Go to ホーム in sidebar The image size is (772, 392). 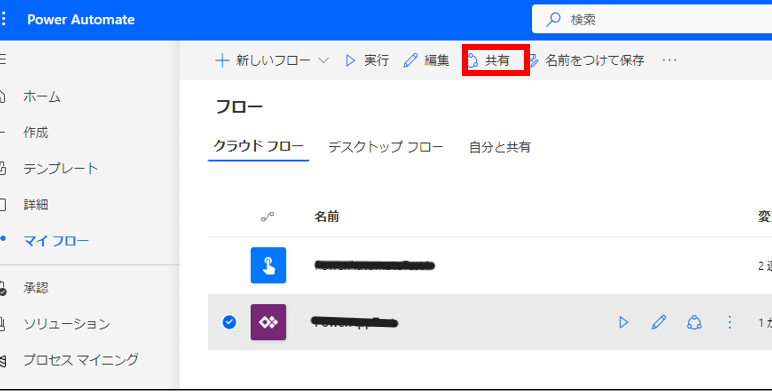click(x=42, y=97)
